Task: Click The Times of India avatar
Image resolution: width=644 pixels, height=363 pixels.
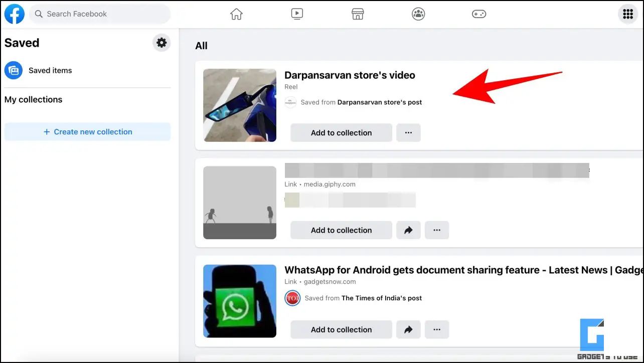Action: [292, 298]
